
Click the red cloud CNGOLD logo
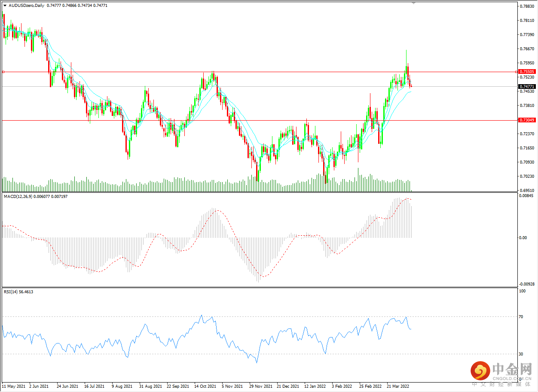click(480, 370)
